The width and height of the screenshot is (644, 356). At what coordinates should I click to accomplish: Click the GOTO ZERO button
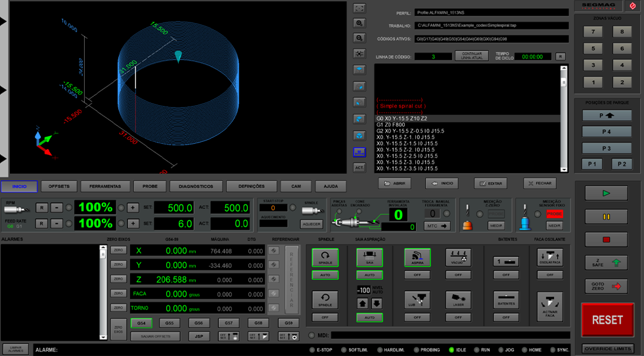pyautogui.click(x=606, y=286)
